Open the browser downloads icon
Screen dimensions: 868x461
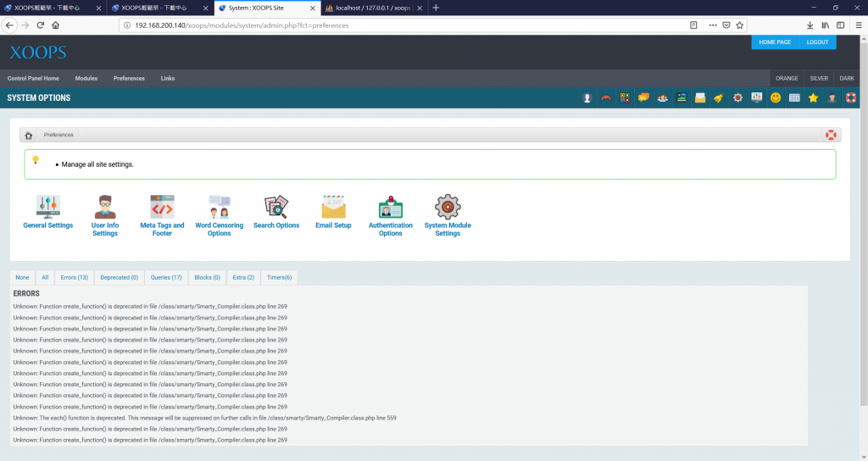810,25
